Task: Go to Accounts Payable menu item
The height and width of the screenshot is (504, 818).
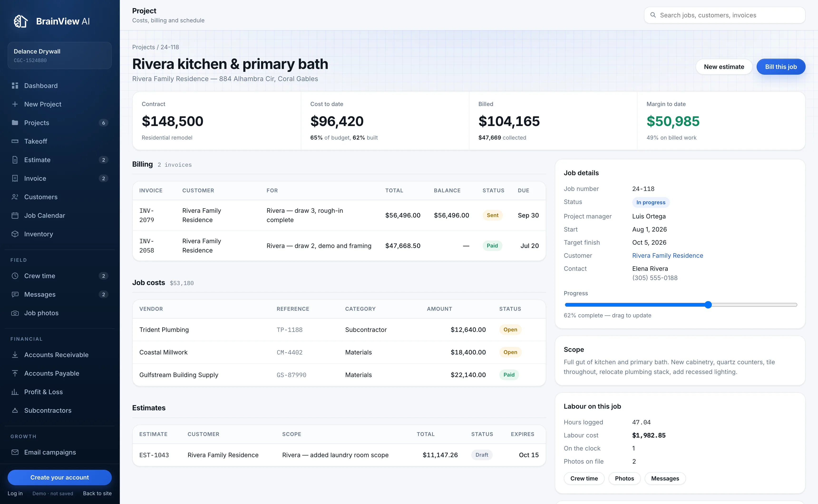Action: pos(60,373)
